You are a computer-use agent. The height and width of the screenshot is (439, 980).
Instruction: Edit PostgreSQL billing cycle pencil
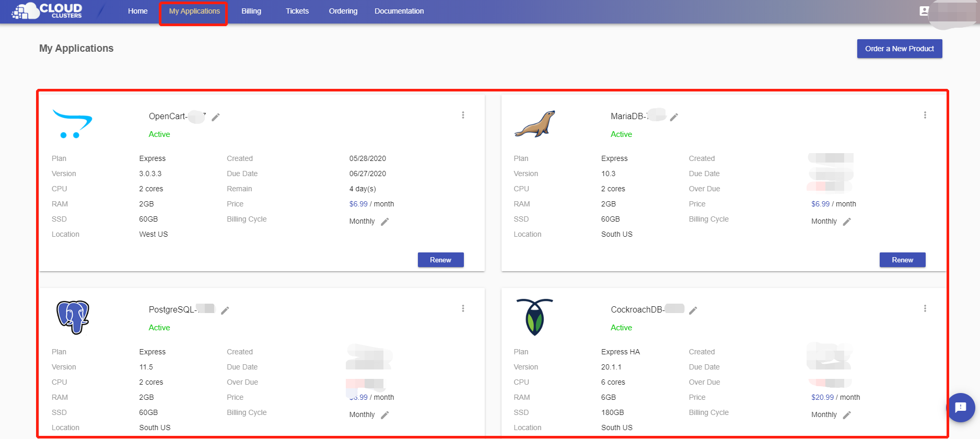point(385,415)
